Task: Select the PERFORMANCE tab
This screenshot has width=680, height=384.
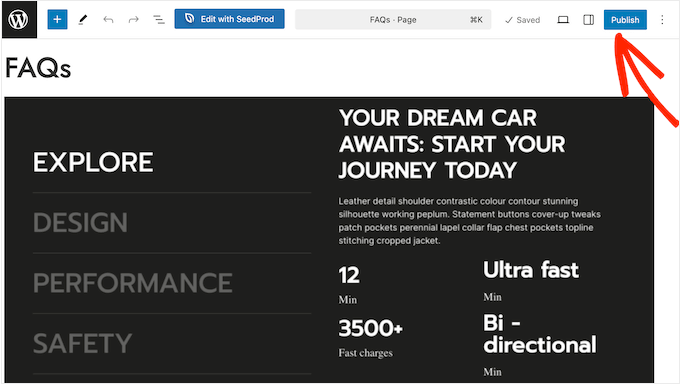Action: coord(133,283)
